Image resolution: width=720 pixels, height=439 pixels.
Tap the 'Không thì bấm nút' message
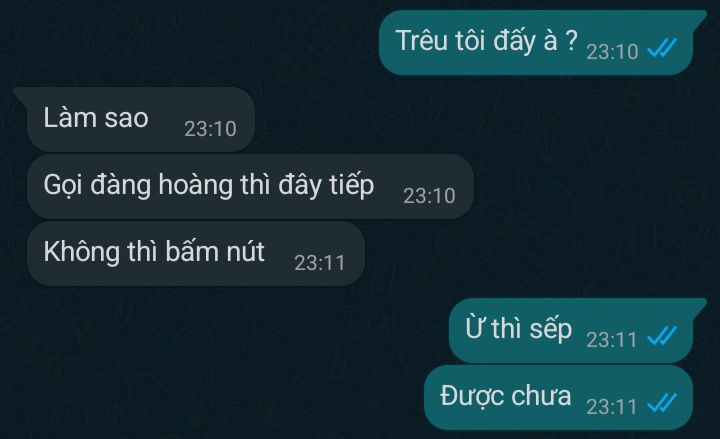[x=196, y=253]
